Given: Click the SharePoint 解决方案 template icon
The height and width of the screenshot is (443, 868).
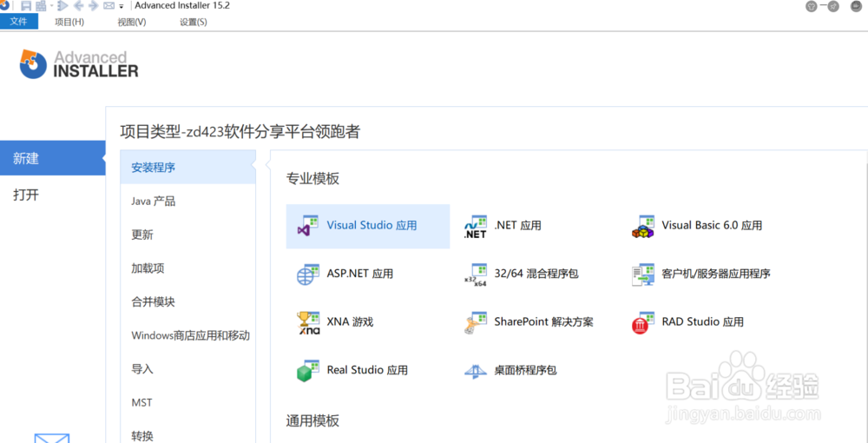Looking at the screenshot, I should point(475,322).
